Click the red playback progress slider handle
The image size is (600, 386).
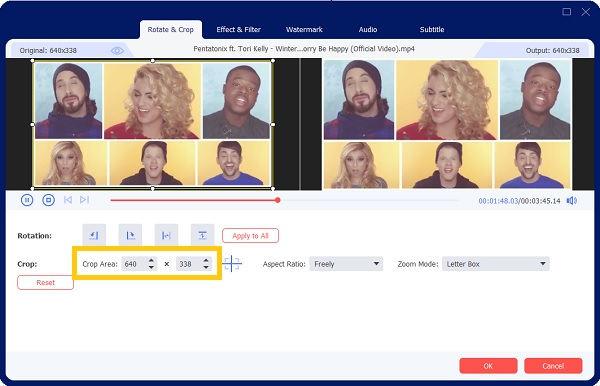click(x=278, y=200)
